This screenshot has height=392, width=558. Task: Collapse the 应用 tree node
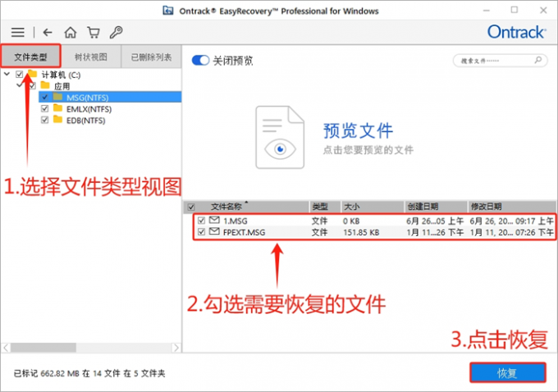[x=20, y=85]
